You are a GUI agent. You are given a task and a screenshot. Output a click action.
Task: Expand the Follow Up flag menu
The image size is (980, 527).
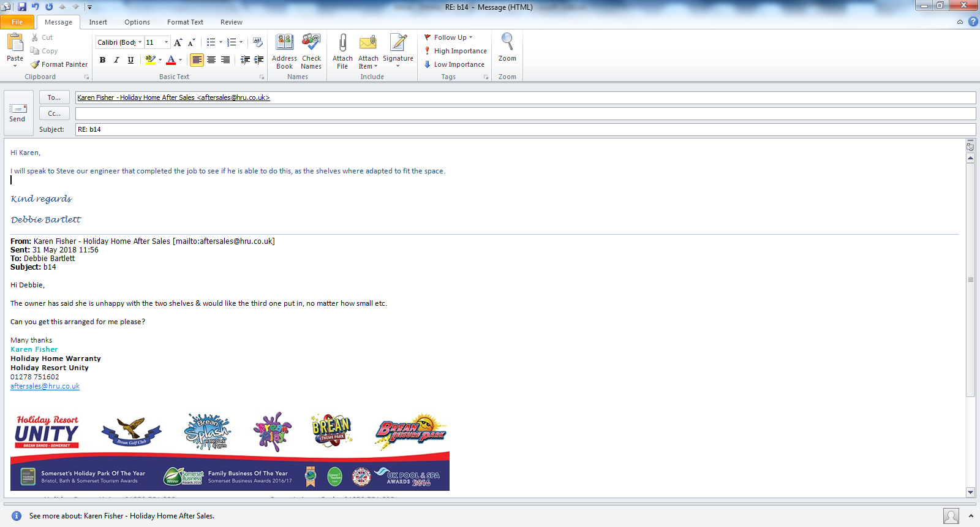point(448,37)
